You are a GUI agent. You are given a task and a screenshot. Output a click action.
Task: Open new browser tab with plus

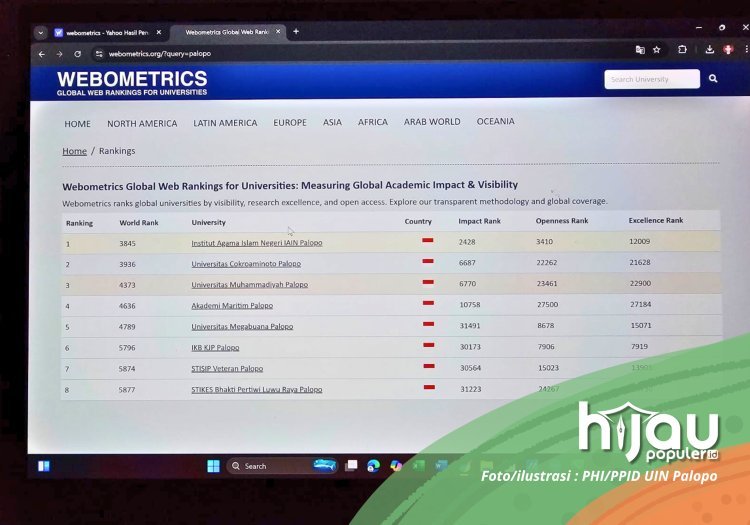(x=296, y=32)
